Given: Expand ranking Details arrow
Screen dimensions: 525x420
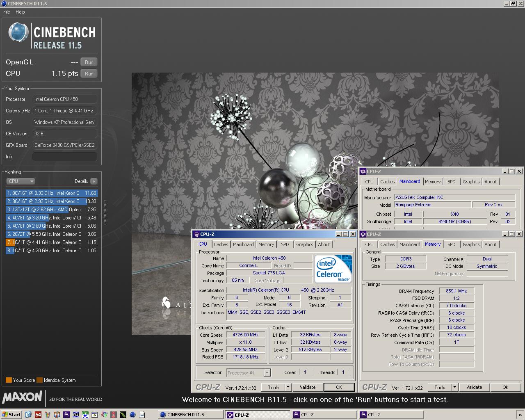Looking at the screenshot, I should [94, 181].
